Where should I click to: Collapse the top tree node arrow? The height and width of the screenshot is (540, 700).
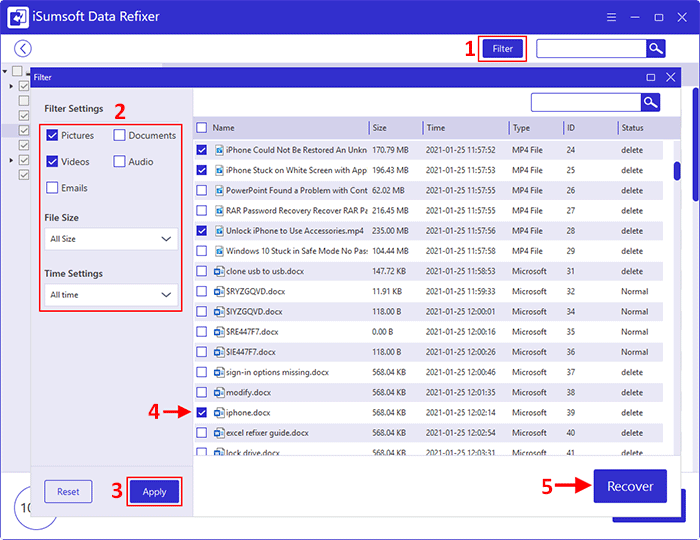[5, 71]
